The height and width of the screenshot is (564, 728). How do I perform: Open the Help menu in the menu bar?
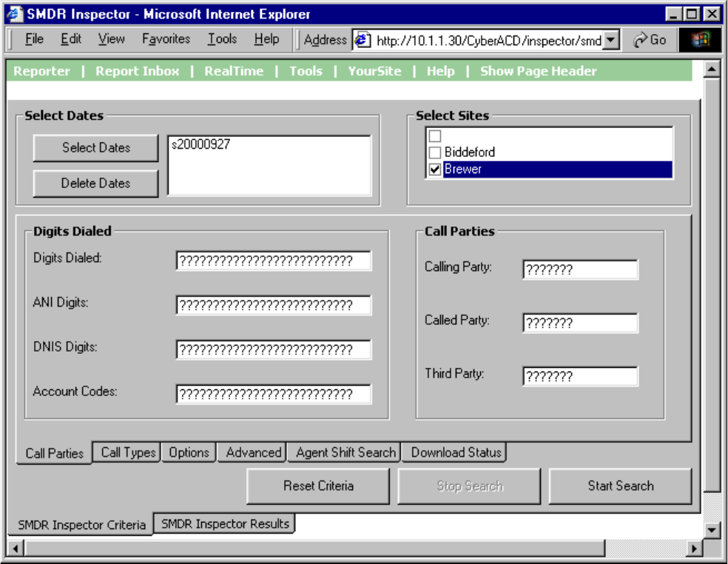tap(266, 39)
